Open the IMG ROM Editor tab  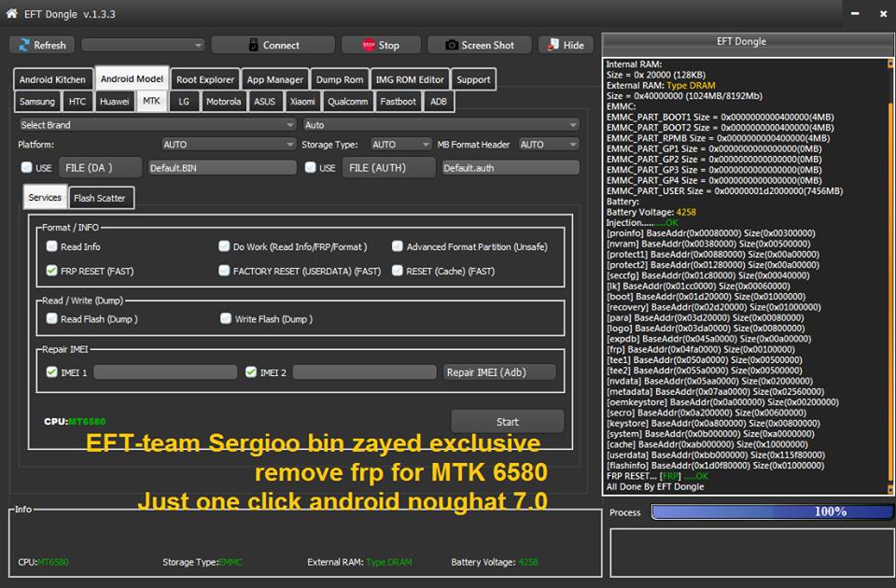(x=410, y=79)
